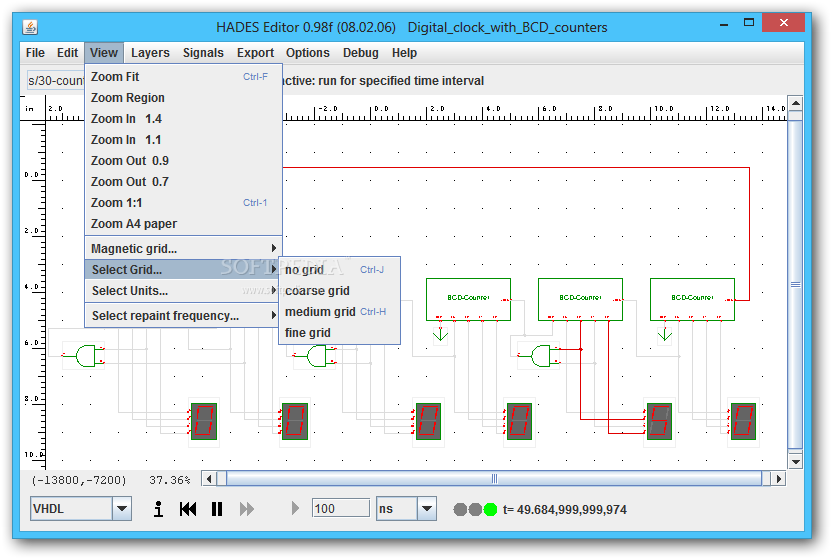Viewport: 832px width, 559px height.
Task: Open the Help menu
Action: tap(404, 53)
